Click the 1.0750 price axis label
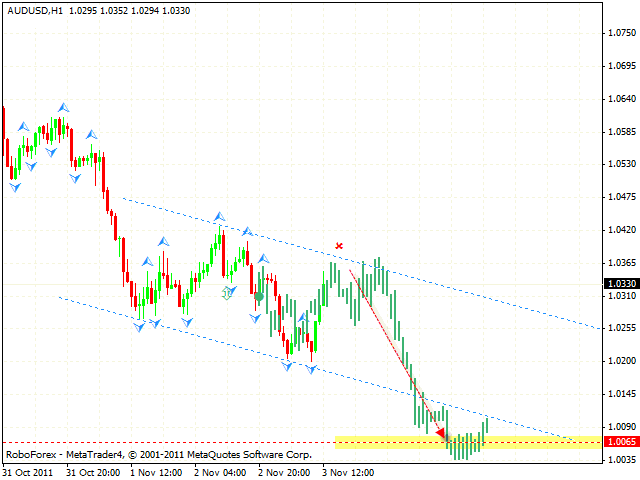Viewport: 640px width, 480px height. point(621,33)
